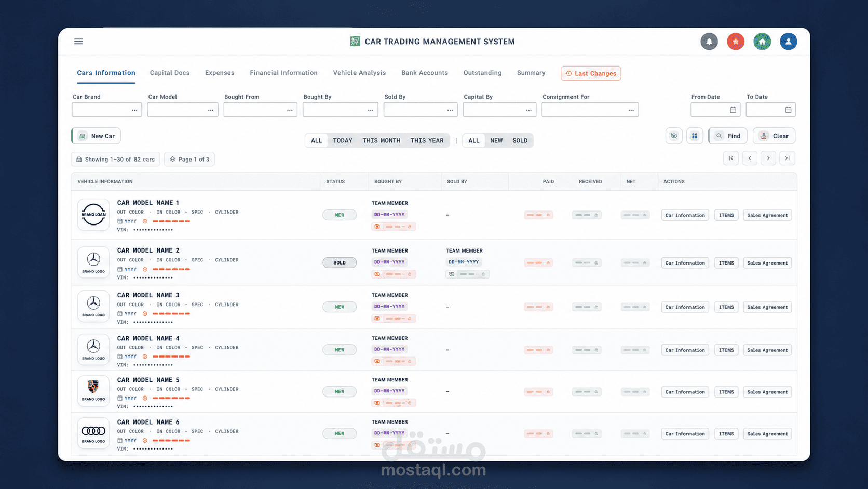The height and width of the screenshot is (489, 868).
Task: Show only SOLD cars filter
Action: coord(520,141)
